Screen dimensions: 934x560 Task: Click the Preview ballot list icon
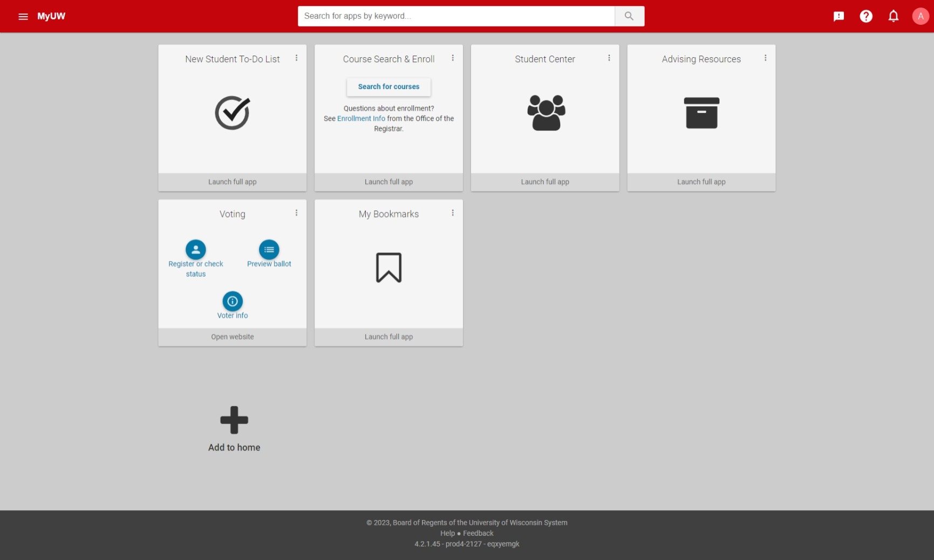click(x=269, y=249)
